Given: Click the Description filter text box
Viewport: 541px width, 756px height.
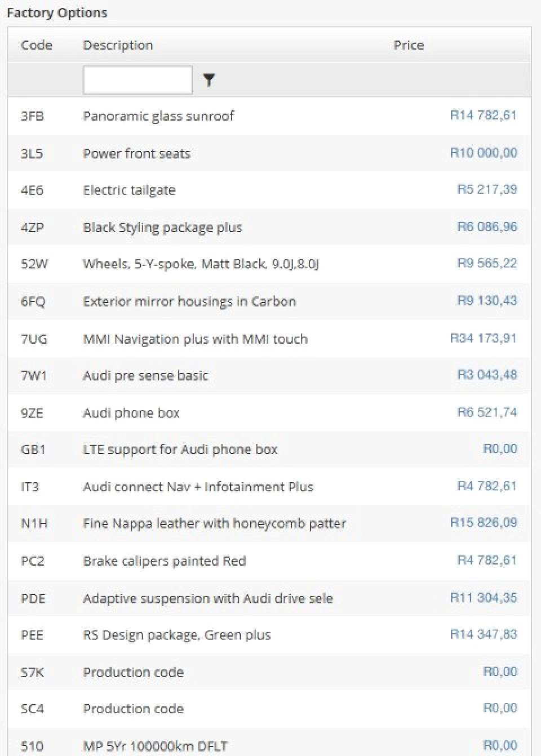Looking at the screenshot, I should point(138,80).
